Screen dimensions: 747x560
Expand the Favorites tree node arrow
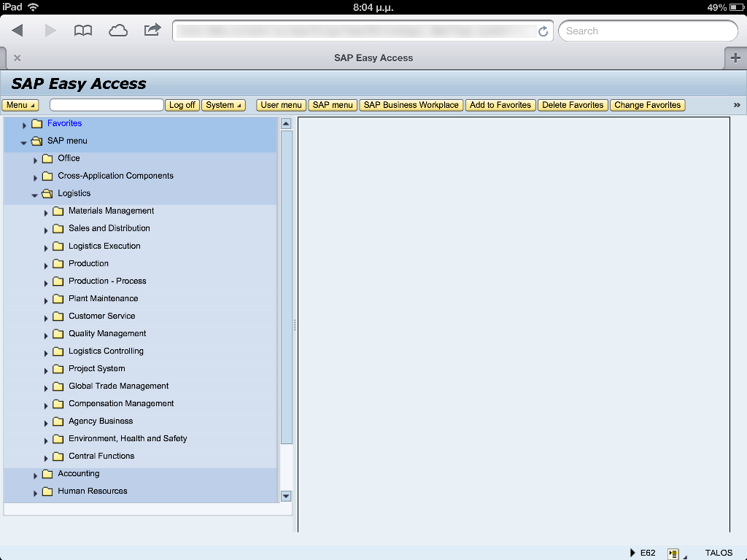coord(24,125)
